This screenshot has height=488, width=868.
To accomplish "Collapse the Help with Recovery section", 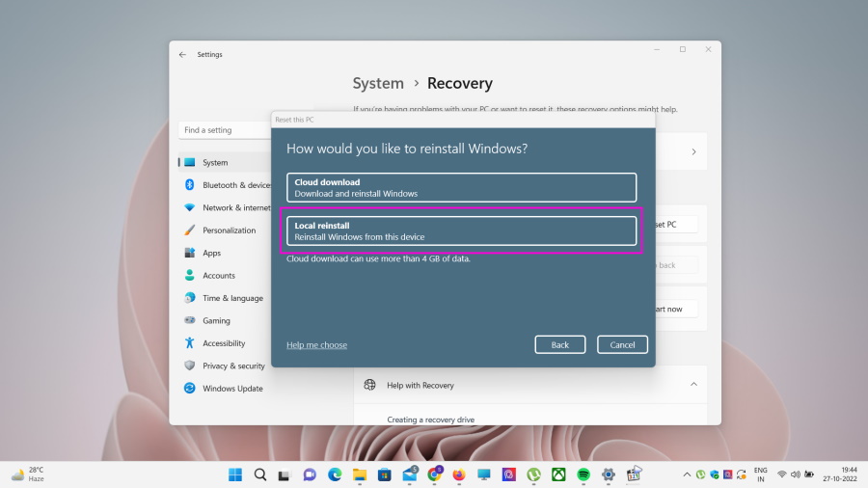I will (692, 385).
